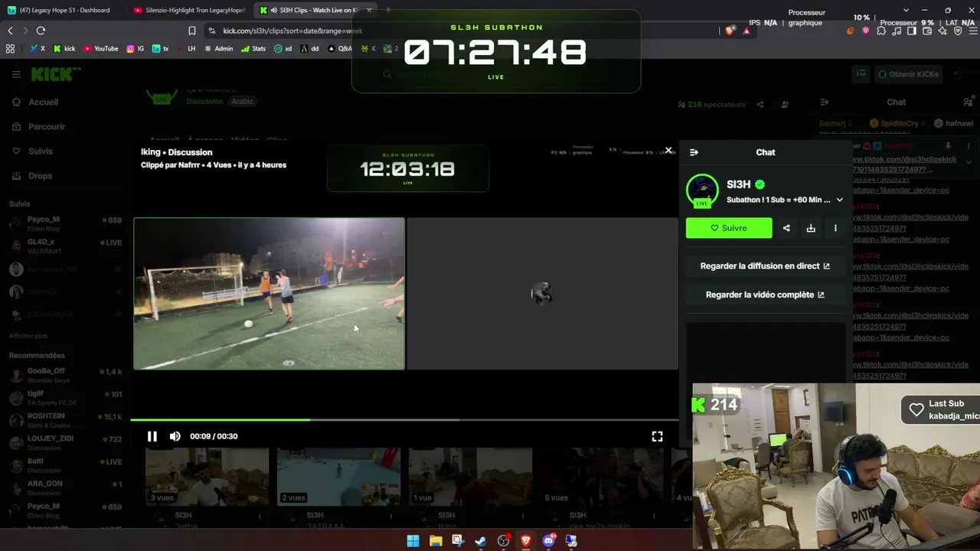
Task: Open the clip thumbnail with 1 vue
Action: [x=470, y=477]
